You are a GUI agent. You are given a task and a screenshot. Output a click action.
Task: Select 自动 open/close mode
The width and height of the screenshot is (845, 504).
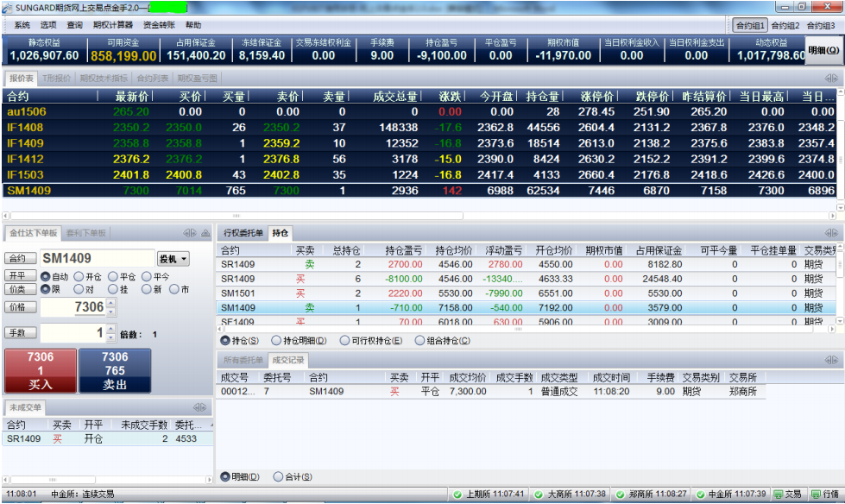coord(46,276)
